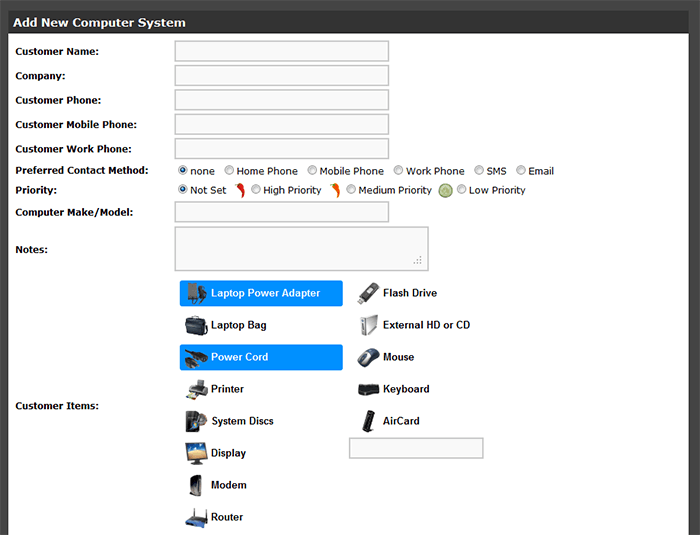
Task: Click the Flash Drive icon
Action: coord(368,293)
